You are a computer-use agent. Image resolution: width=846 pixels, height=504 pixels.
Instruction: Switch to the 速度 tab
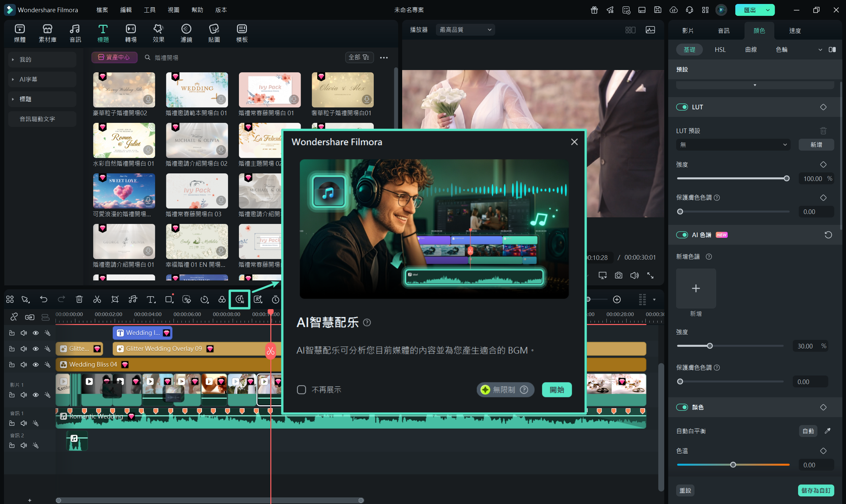point(795,31)
